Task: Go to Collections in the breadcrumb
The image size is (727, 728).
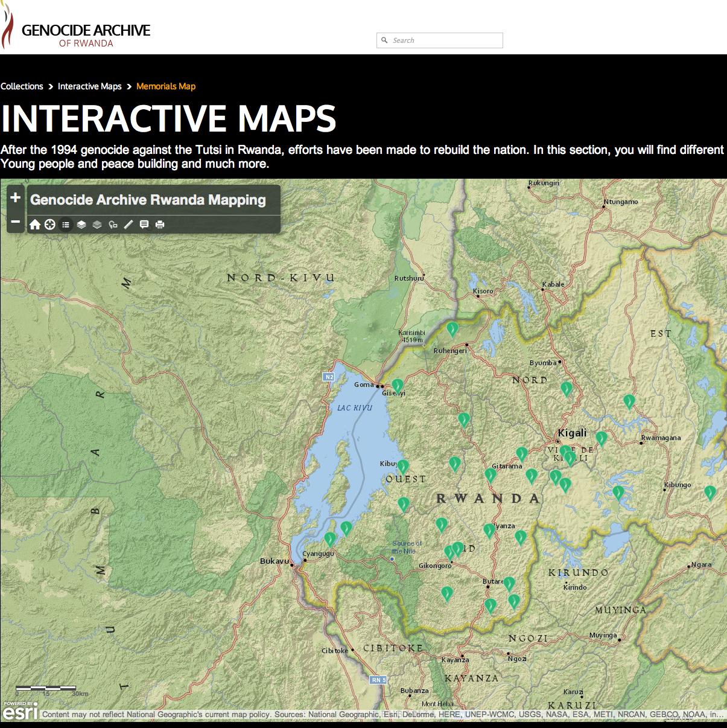Action: pyautogui.click(x=22, y=86)
